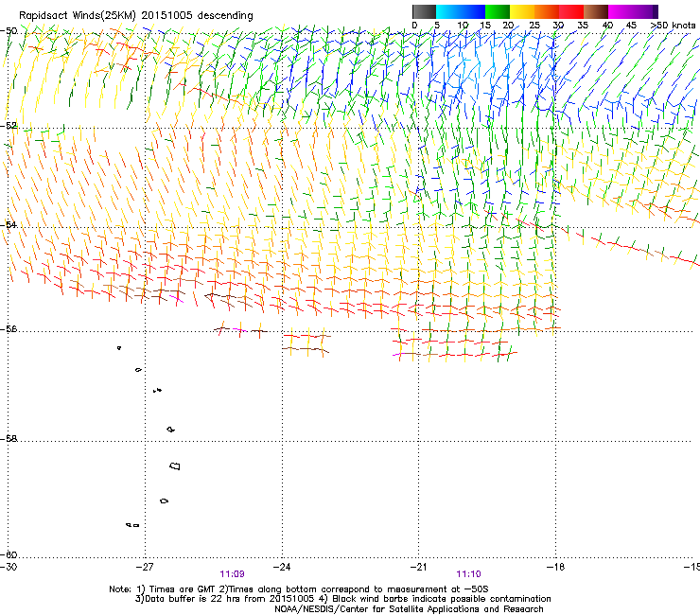Image resolution: width=700 pixels, height=615 pixels.
Task: Click the -18 longitude axis label
Action: pos(555,567)
